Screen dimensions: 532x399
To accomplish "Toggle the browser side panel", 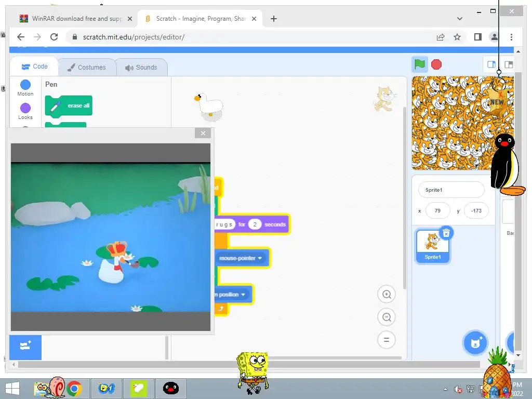I will click(x=478, y=37).
